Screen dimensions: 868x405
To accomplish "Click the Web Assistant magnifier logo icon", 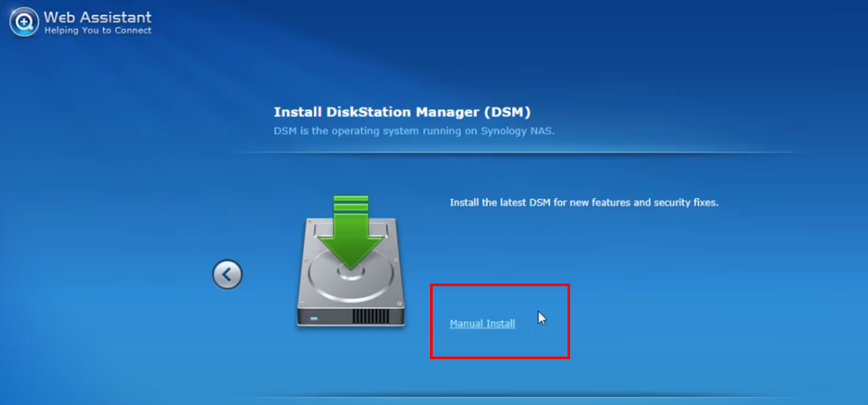I will (25, 22).
